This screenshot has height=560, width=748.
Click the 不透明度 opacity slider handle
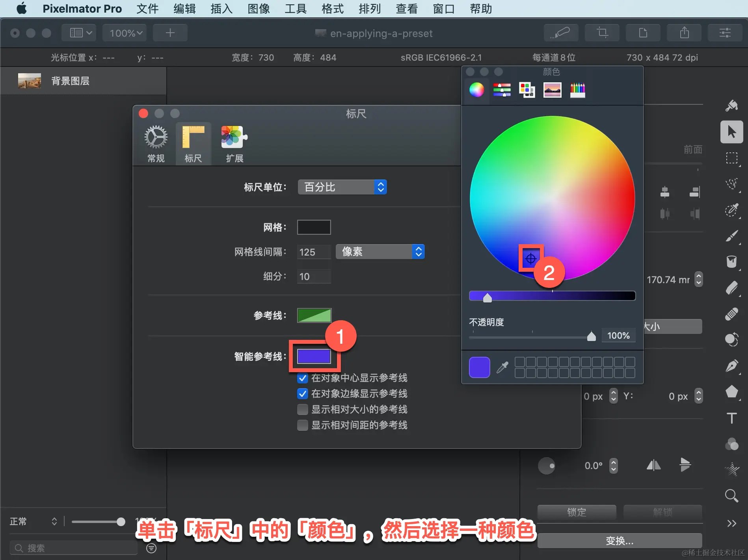(591, 336)
